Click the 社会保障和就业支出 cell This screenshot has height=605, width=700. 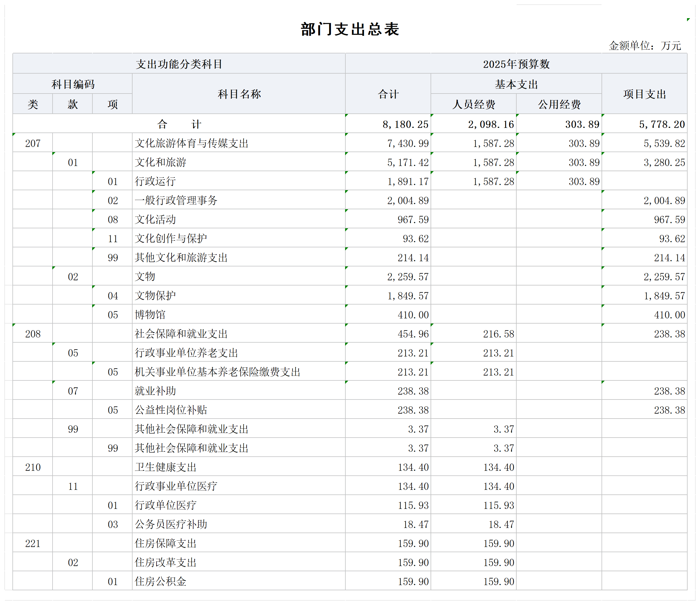pos(181,334)
